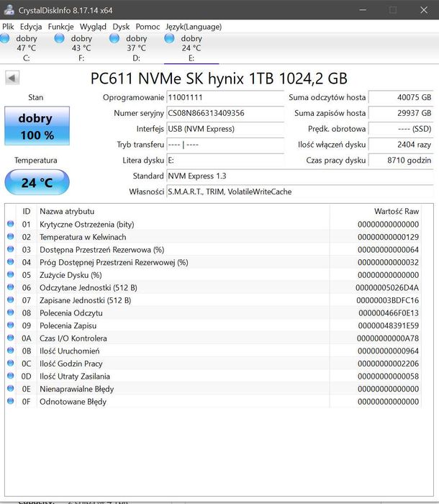The width and height of the screenshot is (439, 504).
Task: Click status icon for attribute 0F
Action: pos(11,401)
